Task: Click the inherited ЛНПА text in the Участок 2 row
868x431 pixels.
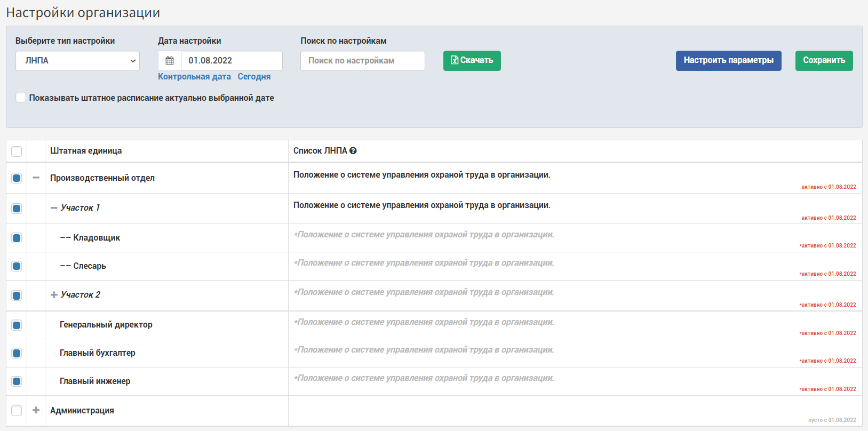Action: 424,292
